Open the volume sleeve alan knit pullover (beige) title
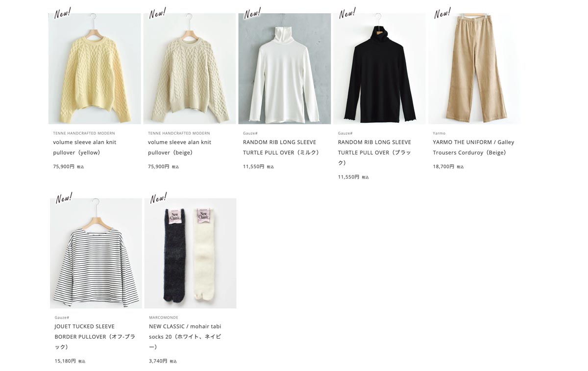588x371 pixels. 179,147
